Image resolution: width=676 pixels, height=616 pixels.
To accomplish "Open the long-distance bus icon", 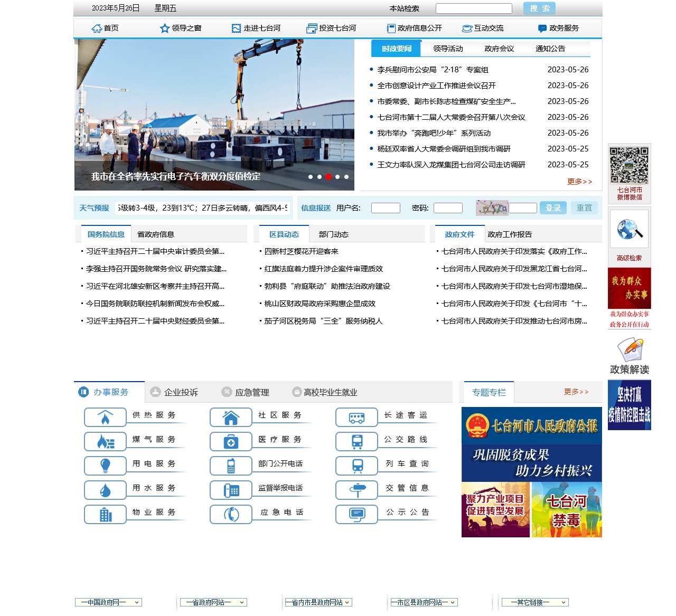I will tap(356, 418).
